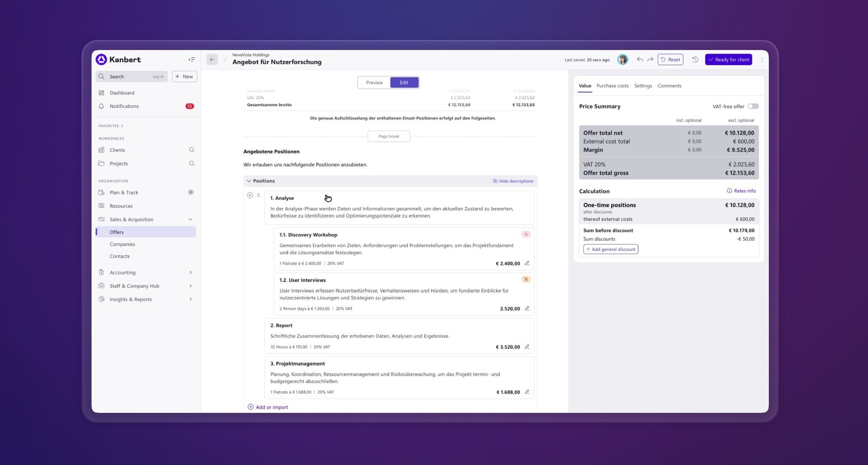The width and height of the screenshot is (868, 465).
Task: Open the three-dot more options menu
Action: [x=762, y=60]
